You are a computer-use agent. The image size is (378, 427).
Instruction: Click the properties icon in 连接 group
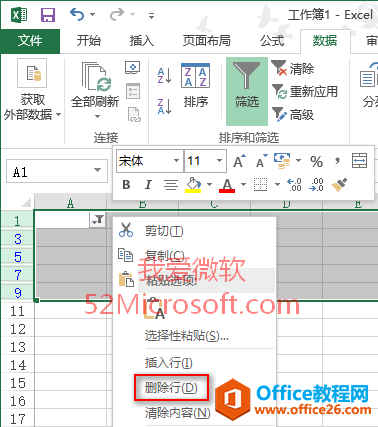point(133,91)
